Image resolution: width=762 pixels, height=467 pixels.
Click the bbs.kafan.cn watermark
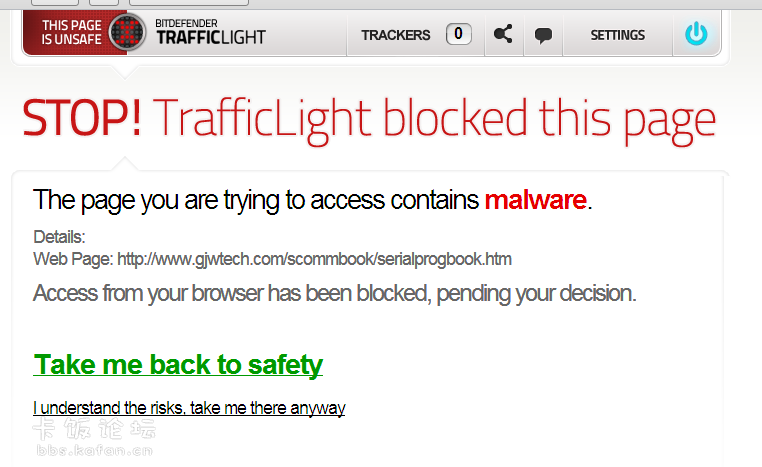coord(94,450)
